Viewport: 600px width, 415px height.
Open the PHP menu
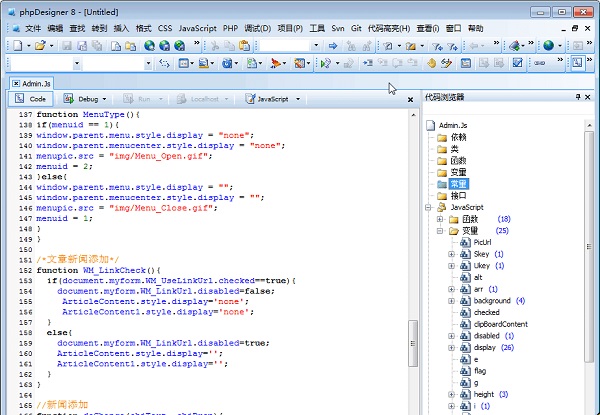pos(230,29)
